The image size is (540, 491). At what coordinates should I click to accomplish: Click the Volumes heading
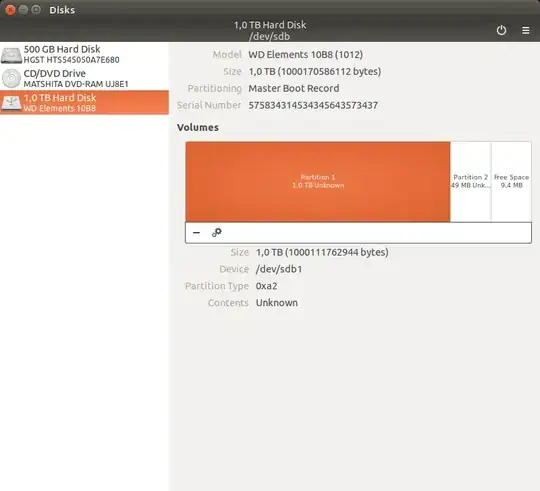(x=198, y=127)
